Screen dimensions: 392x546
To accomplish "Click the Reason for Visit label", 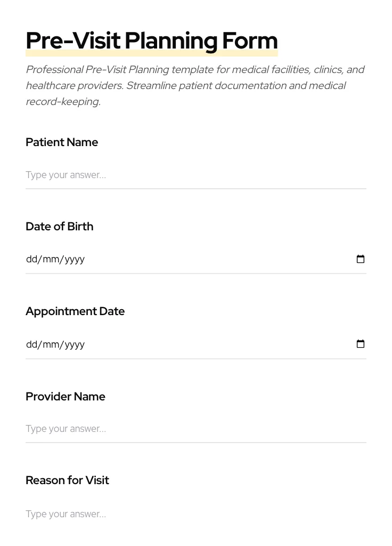I will (67, 480).
